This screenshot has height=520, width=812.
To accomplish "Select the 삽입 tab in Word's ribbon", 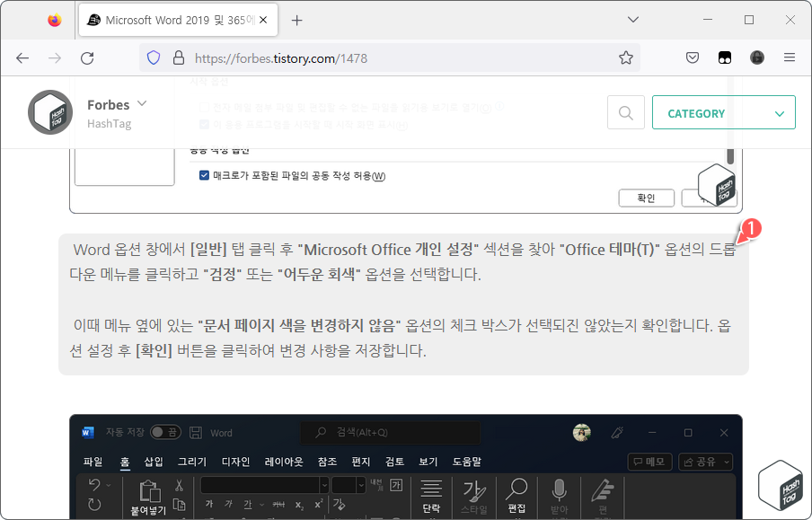I will [154, 462].
